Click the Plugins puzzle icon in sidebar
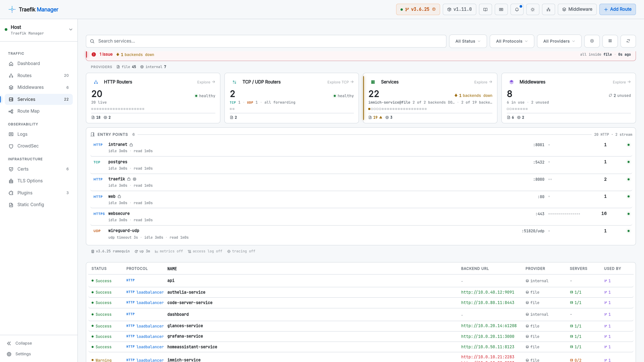The image size is (644, 362). [x=11, y=193]
